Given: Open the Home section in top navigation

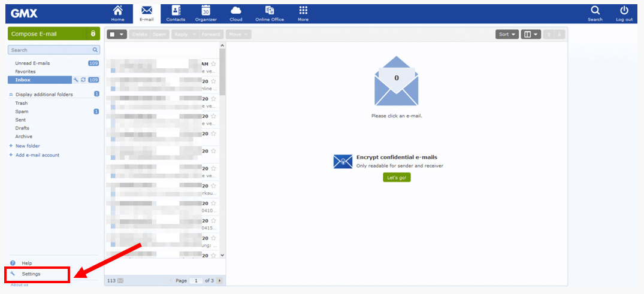Looking at the screenshot, I should (117, 14).
